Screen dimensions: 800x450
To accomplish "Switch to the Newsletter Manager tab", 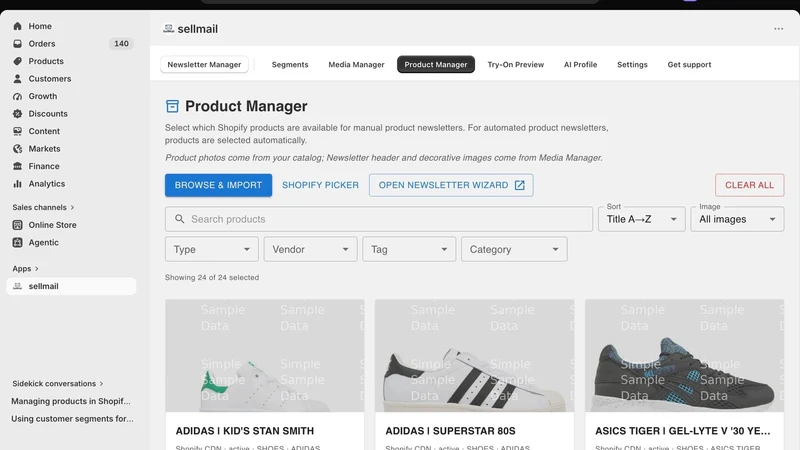I will pos(204,65).
